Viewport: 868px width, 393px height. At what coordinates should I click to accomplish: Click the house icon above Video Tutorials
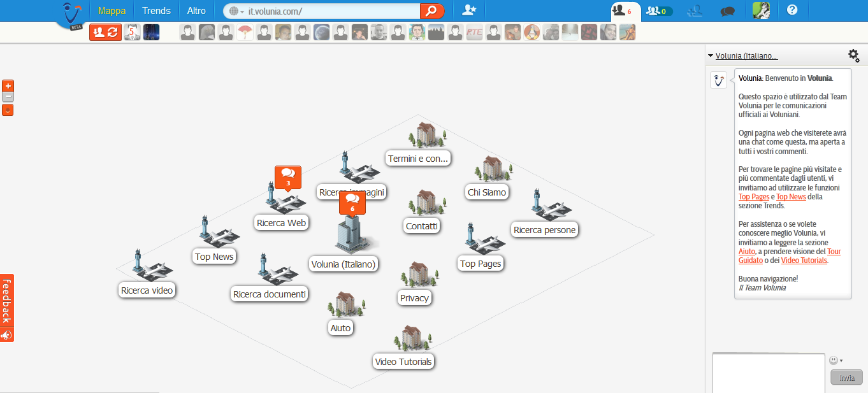tap(412, 338)
